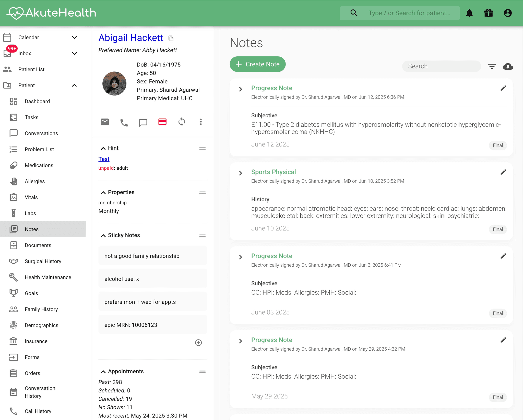Screen dimensions: 523x420
Task: Click the email envelope icon for patient
Action: click(x=105, y=122)
